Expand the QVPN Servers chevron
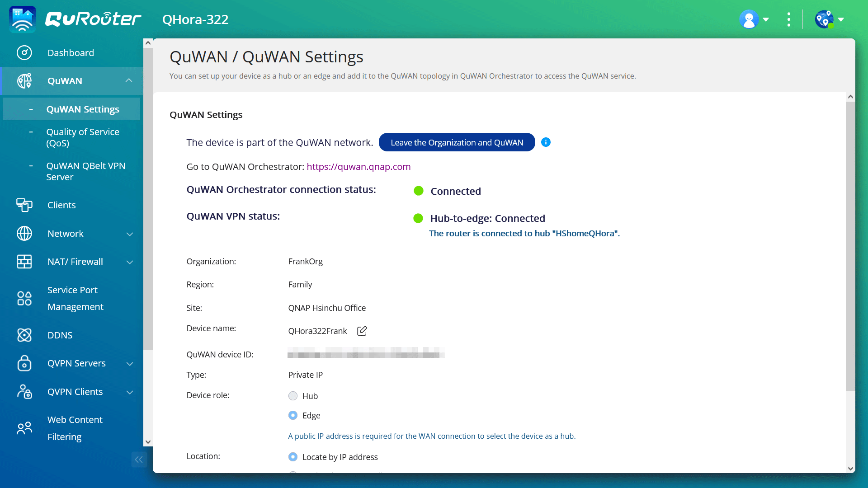 [x=130, y=364]
